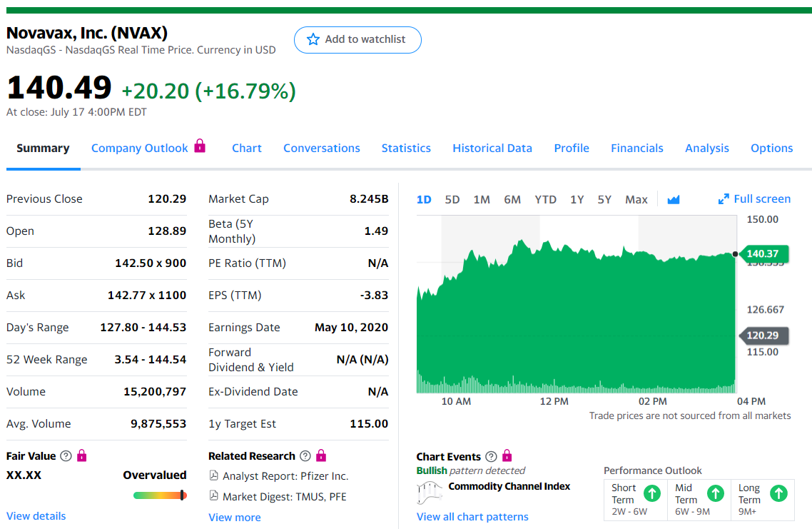Select the 1Y chart range
Viewport: 812px width, 529px height.
coord(577,199)
